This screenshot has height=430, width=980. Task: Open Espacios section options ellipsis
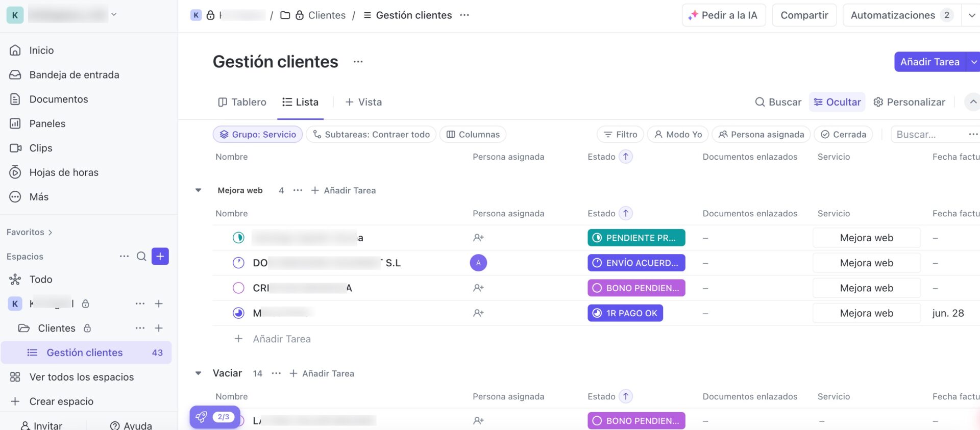124,256
